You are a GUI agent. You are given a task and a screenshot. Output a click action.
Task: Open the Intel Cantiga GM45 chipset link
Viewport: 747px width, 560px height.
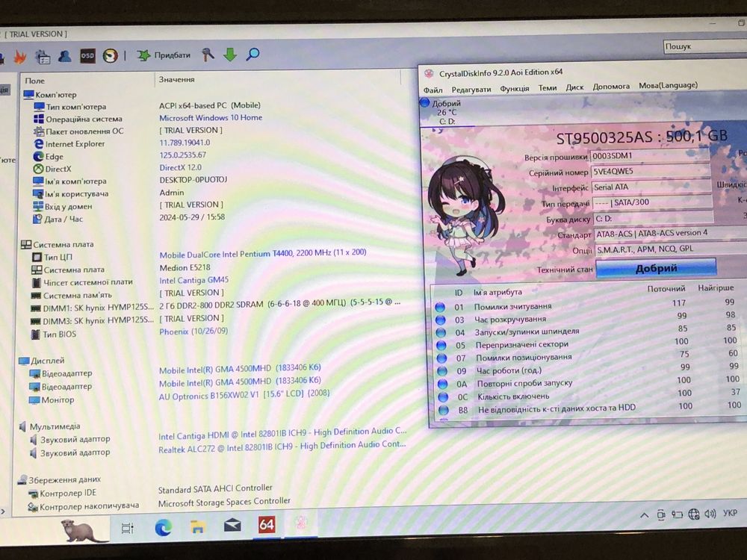194,280
